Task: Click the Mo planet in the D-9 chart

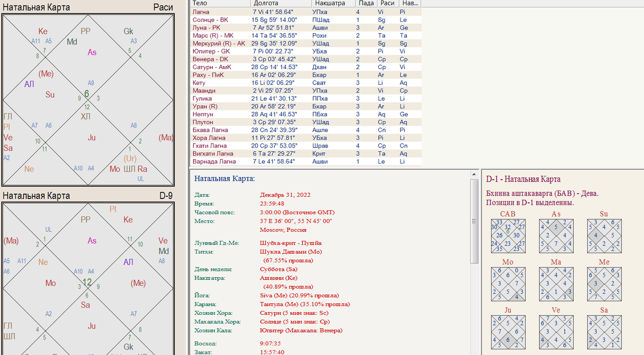Action: tap(50, 283)
